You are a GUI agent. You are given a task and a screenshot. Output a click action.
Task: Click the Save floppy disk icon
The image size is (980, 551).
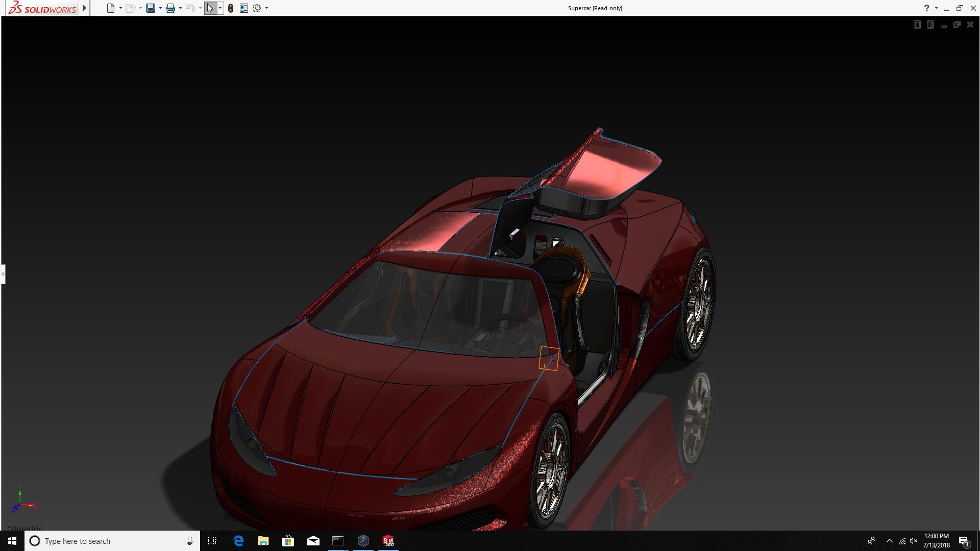point(150,8)
